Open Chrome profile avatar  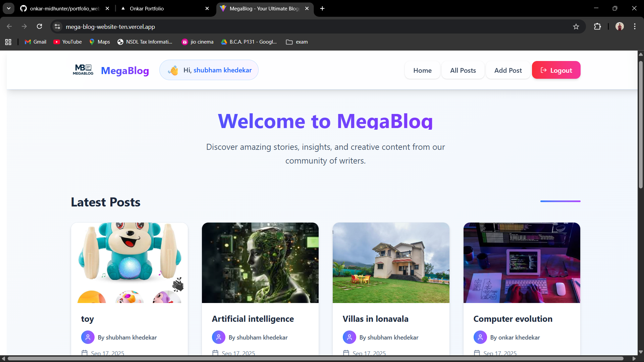point(620,26)
